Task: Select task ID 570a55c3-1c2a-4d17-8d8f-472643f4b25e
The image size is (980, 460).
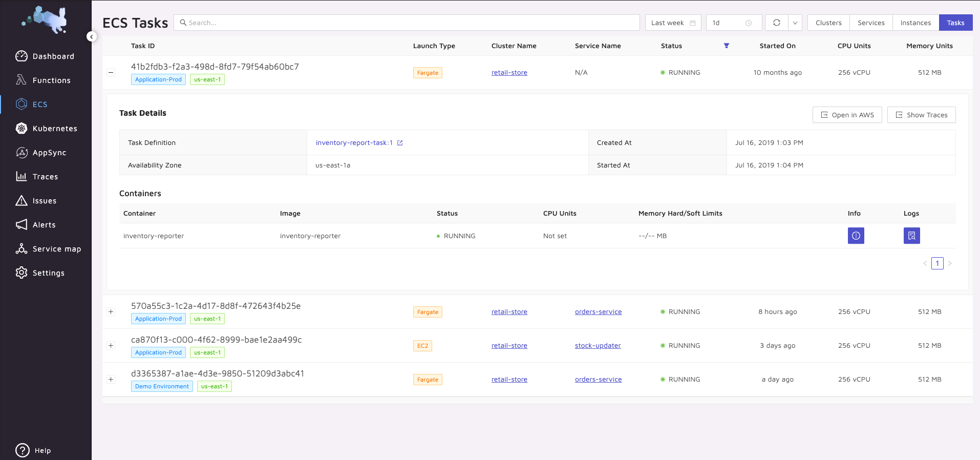Action: click(216, 306)
